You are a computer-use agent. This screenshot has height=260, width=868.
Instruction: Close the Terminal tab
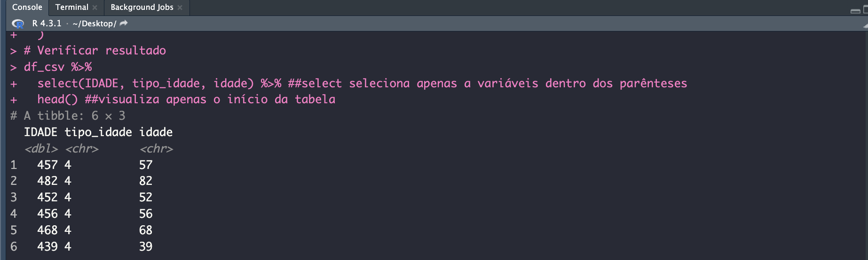click(x=95, y=8)
